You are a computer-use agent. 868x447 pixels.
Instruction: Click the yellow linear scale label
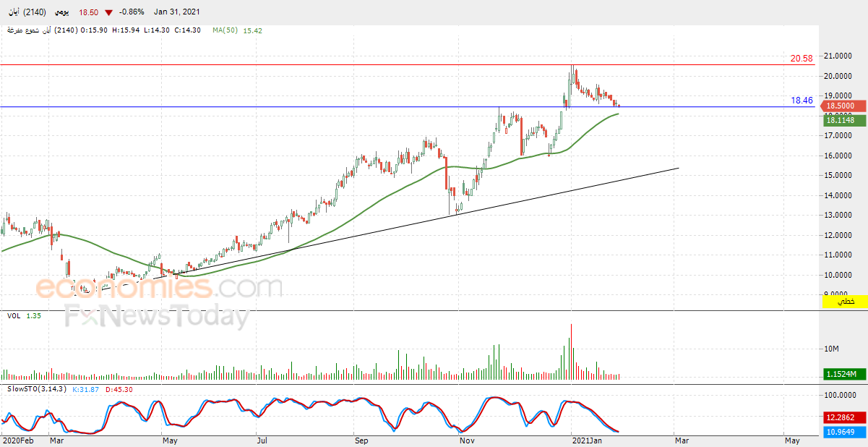click(x=844, y=301)
